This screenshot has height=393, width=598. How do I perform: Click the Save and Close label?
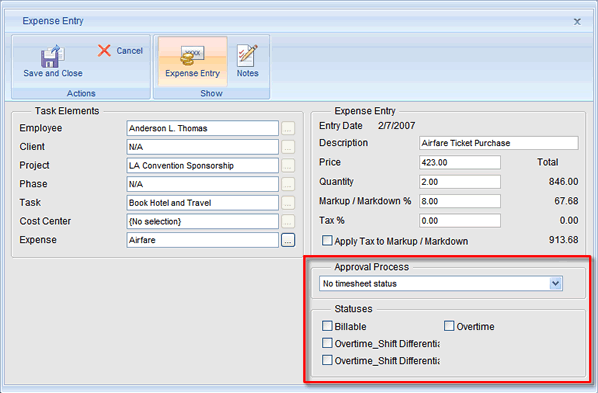coord(53,73)
